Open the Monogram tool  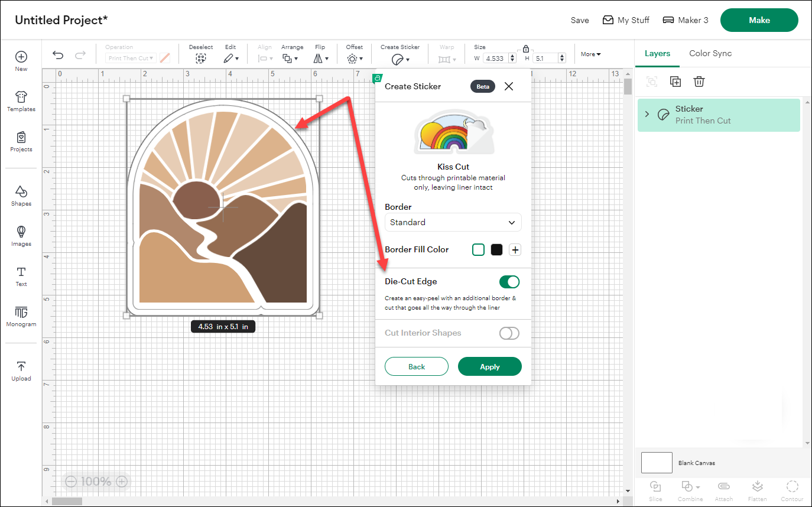tap(21, 317)
